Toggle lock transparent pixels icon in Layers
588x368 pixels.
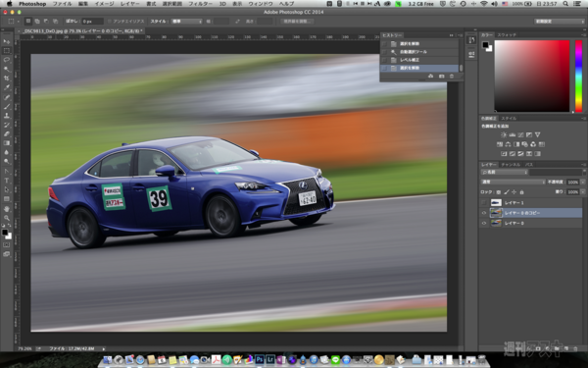point(499,192)
